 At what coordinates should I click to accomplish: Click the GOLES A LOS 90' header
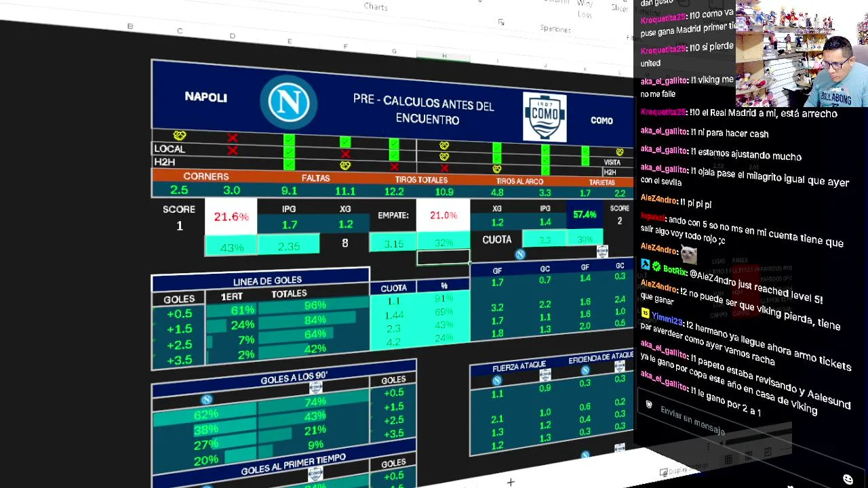point(294,378)
